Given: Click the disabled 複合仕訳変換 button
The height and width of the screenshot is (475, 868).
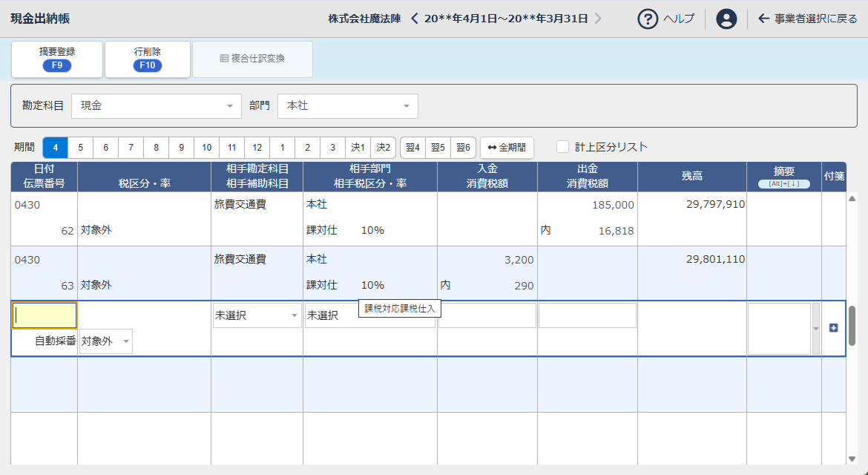Looking at the screenshot, I should click(x=252, y=59).
